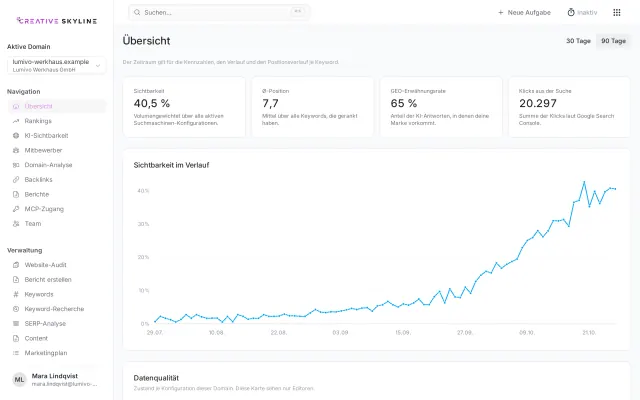640x400 pixels.
Task: Click the SERP-Analyse list icon
Action: tap(16, 324)
